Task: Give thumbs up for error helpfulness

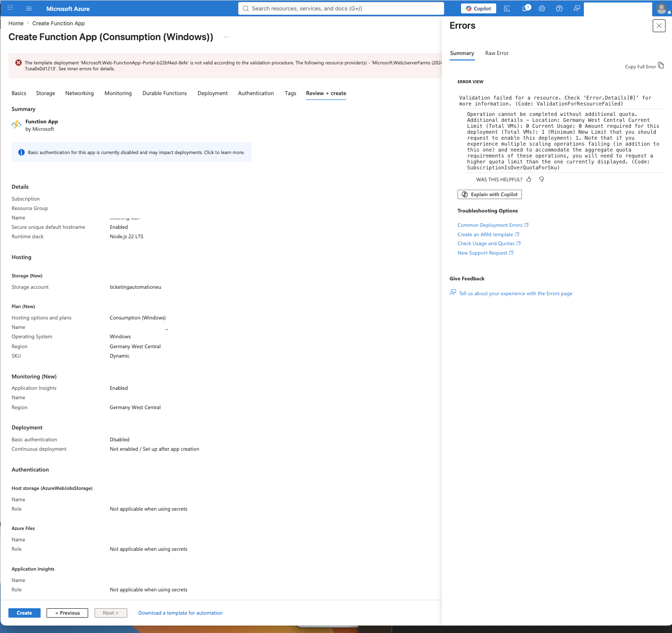Action: point(529,179)
